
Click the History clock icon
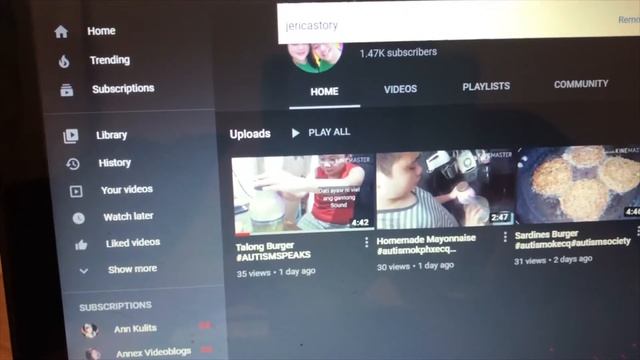click(x=73, y=164)
